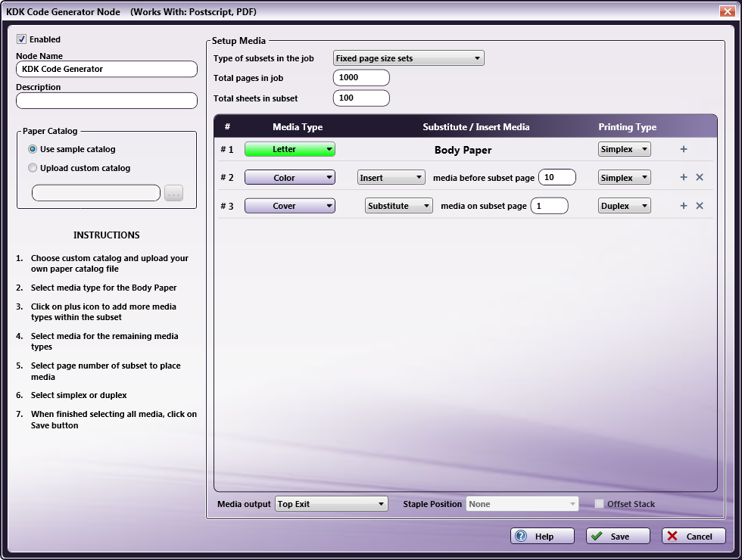Remove media row #2 with X icon
The width and height of the screenshot is (742, 560).
point(700,177)
